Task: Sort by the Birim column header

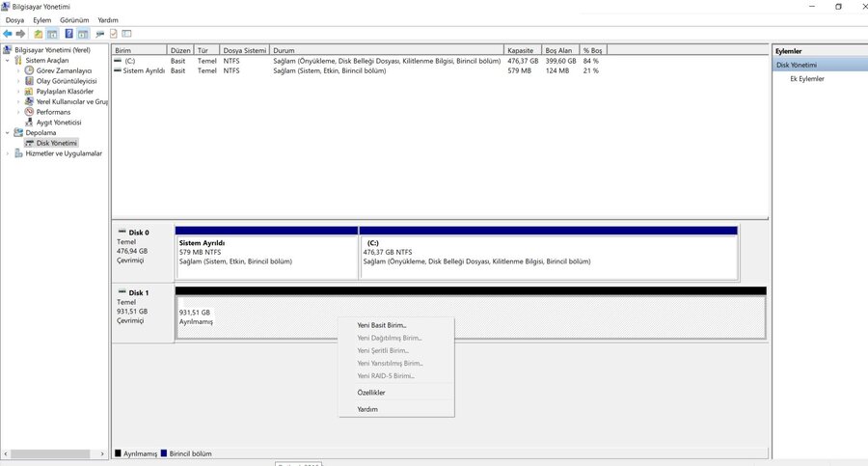Action: [139, 50]
